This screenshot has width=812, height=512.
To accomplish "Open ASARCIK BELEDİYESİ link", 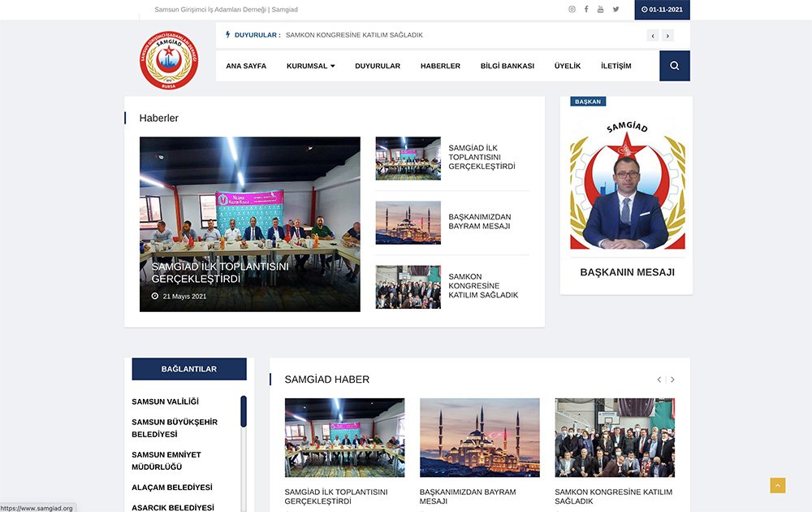I will (x=172, y=507).
